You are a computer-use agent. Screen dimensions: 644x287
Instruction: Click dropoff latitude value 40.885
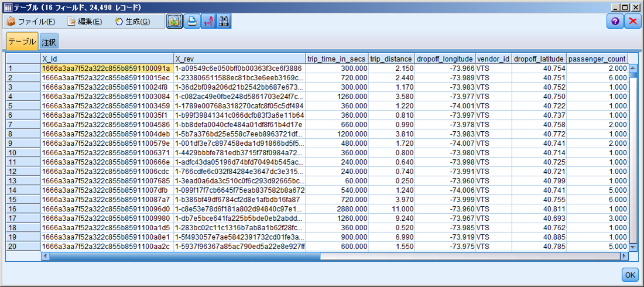pyautogui.click(x=539, y=237)
